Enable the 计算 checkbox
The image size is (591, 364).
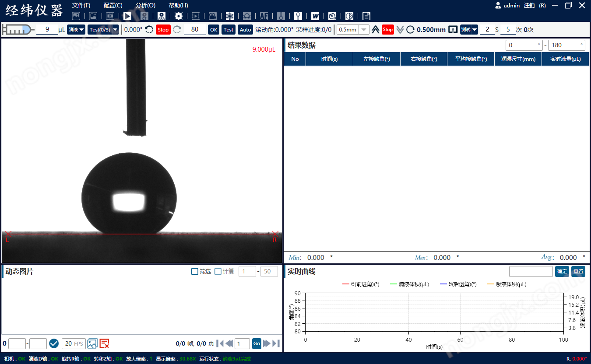tap(217, 271)
